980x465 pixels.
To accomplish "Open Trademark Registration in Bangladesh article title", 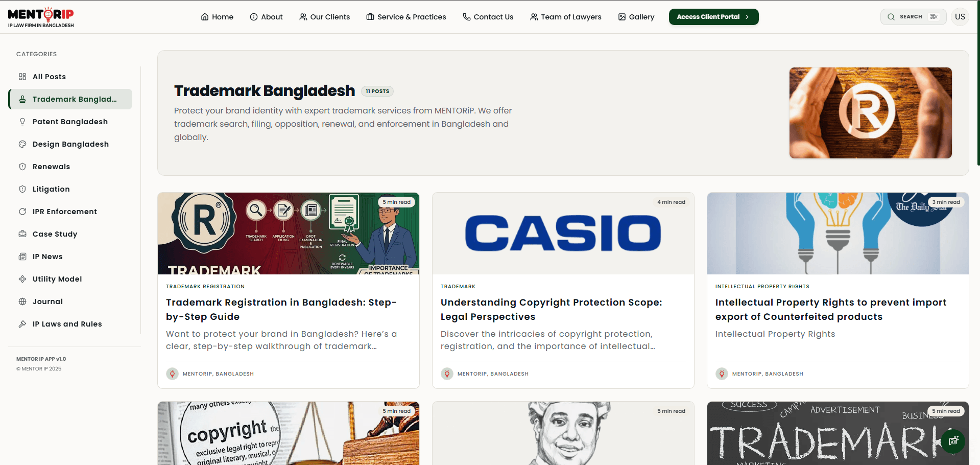I will coord(281,310).
